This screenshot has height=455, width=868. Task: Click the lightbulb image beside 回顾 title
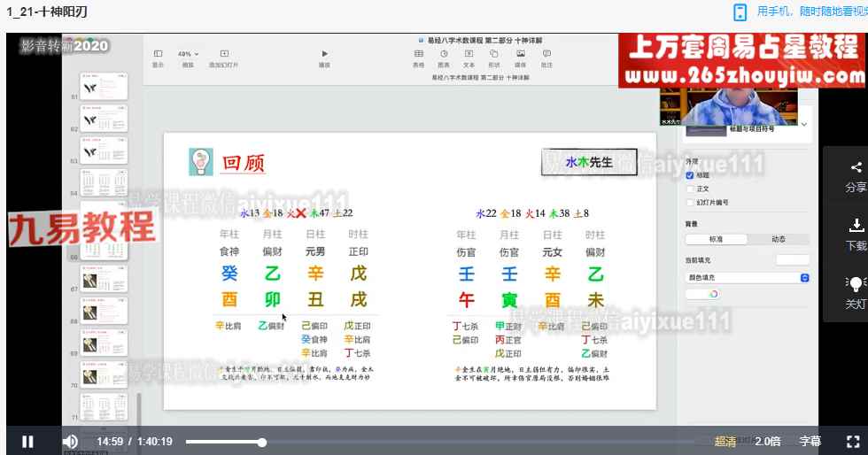[x=201, y=162]
